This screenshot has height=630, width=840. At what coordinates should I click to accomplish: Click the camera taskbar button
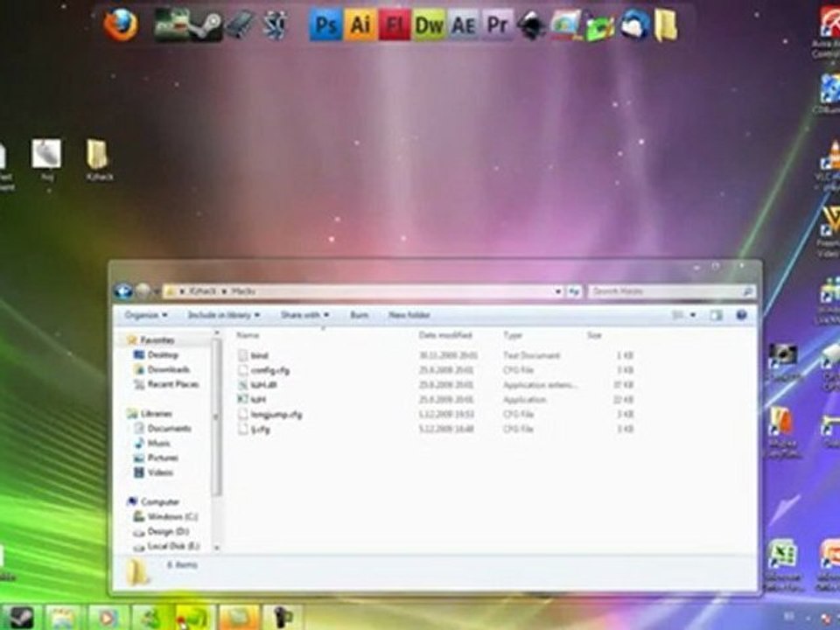283,618
